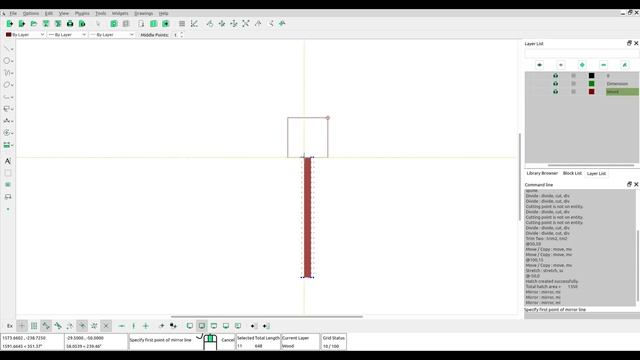
Task: Click Set Relative Zero position icon
Action: point(162,326)
